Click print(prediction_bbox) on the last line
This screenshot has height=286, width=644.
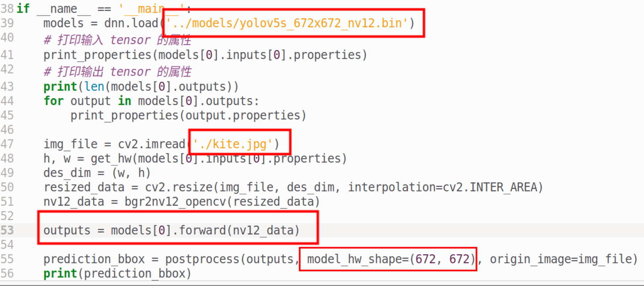click(117, 274)
